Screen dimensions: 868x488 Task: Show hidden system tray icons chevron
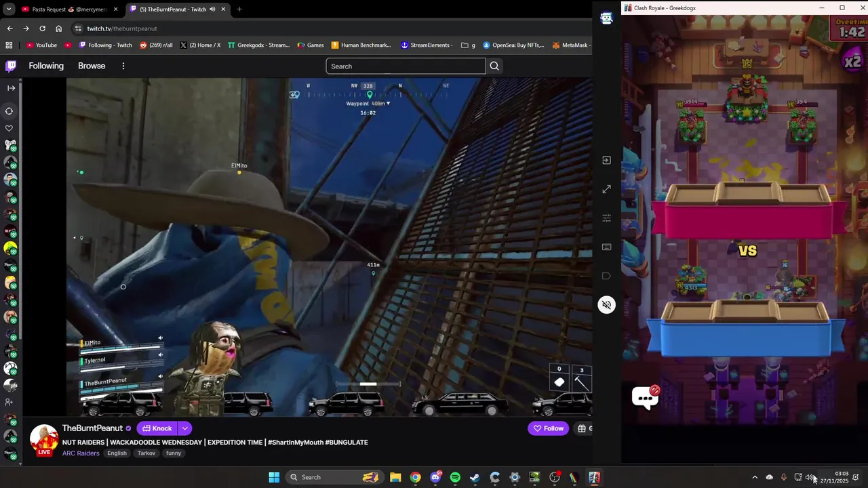[x=754, y=477]
